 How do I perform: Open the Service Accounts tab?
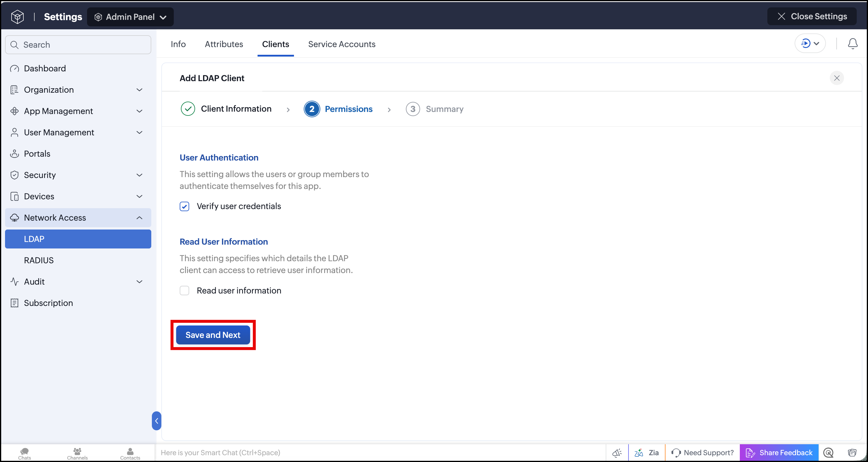tap(342, 44)
